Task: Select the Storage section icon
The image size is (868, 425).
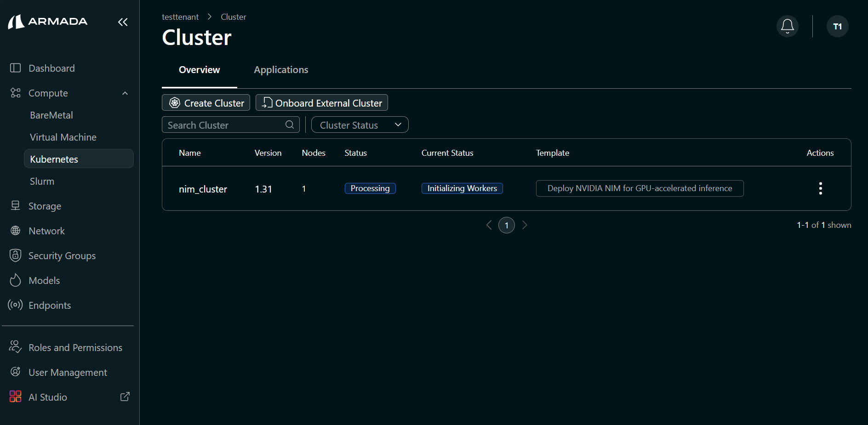Action: click(15, 205)
